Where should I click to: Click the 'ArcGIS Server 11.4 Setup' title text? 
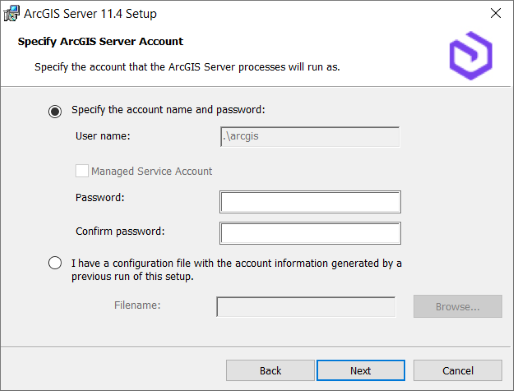[90, 14]
